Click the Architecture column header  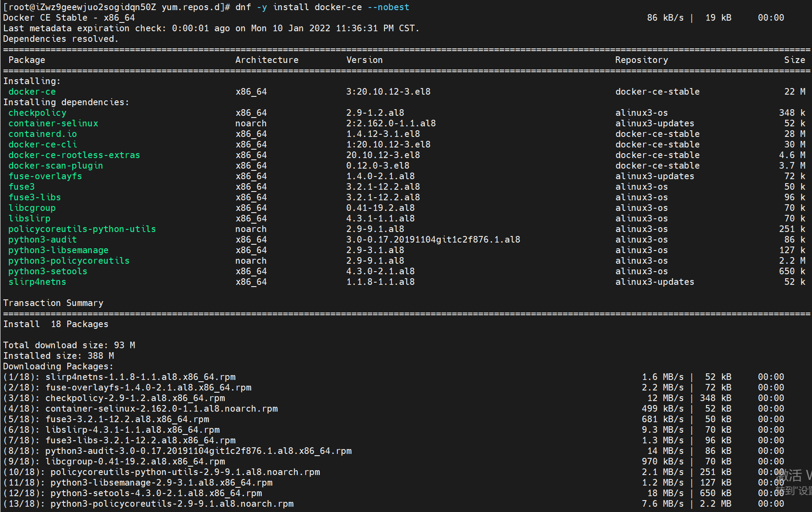(x=267, y=60)
